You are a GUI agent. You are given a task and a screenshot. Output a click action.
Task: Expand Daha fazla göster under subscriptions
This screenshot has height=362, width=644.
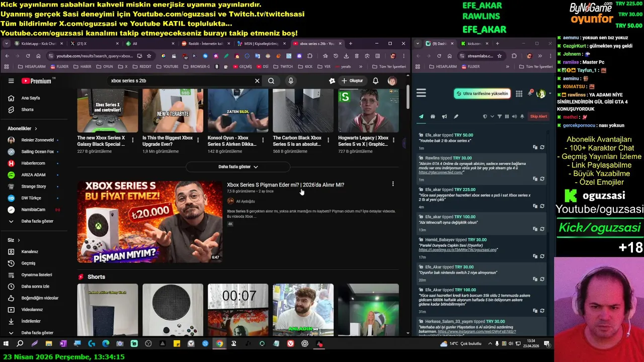point(34,221)
